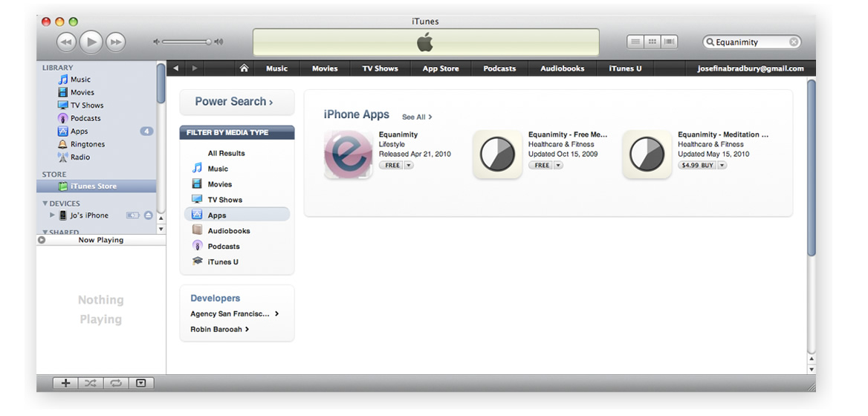Screen dimensions: 868x416
Task: Eject Jo's iPhone
Action: click(149, 215)
